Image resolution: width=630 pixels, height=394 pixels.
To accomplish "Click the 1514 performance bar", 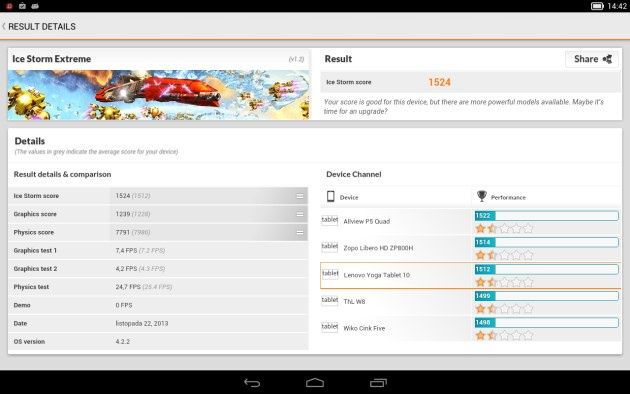I will click(546, 242).
